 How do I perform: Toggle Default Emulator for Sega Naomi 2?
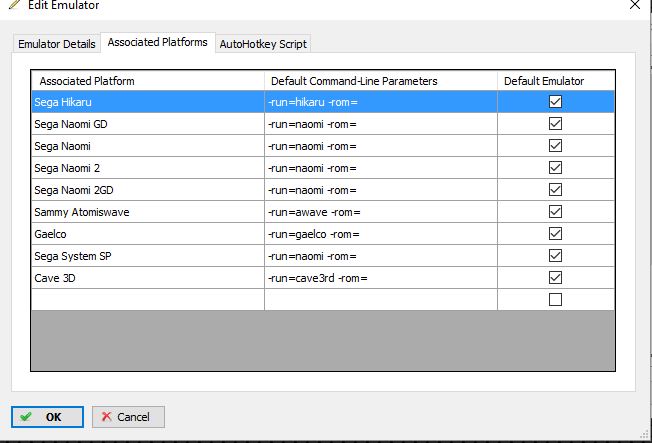pyautogui.click(x=556, y=168)
